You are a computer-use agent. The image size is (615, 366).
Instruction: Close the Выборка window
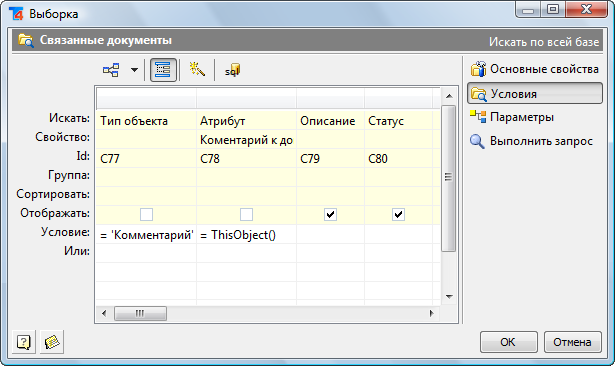pyautogui.click(x=587, y=9)
